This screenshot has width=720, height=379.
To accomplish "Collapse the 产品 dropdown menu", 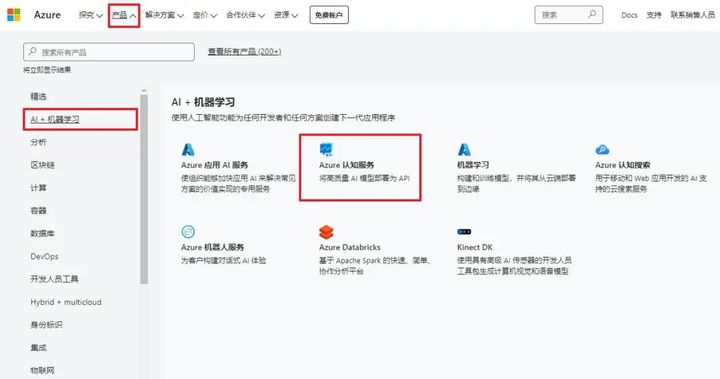I will coord(124,15).
